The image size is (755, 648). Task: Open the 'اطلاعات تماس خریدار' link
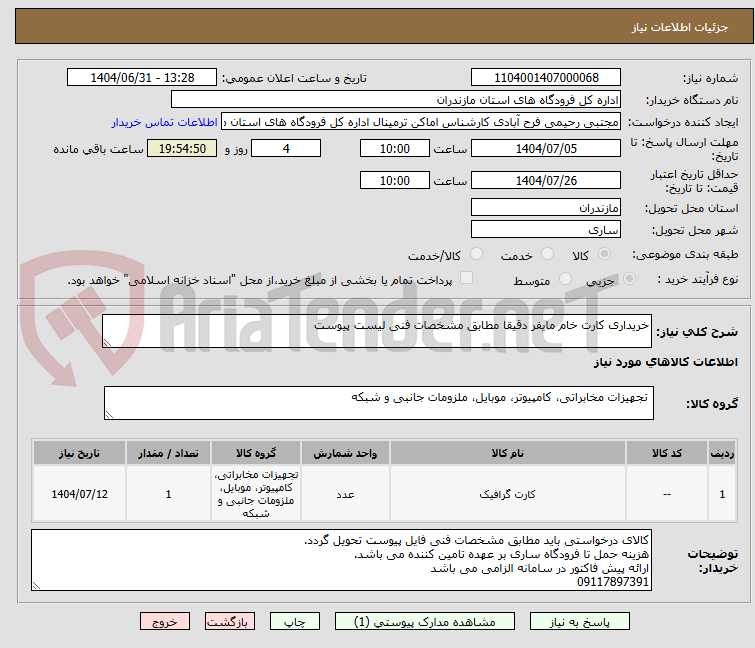(x=165, y=122)
